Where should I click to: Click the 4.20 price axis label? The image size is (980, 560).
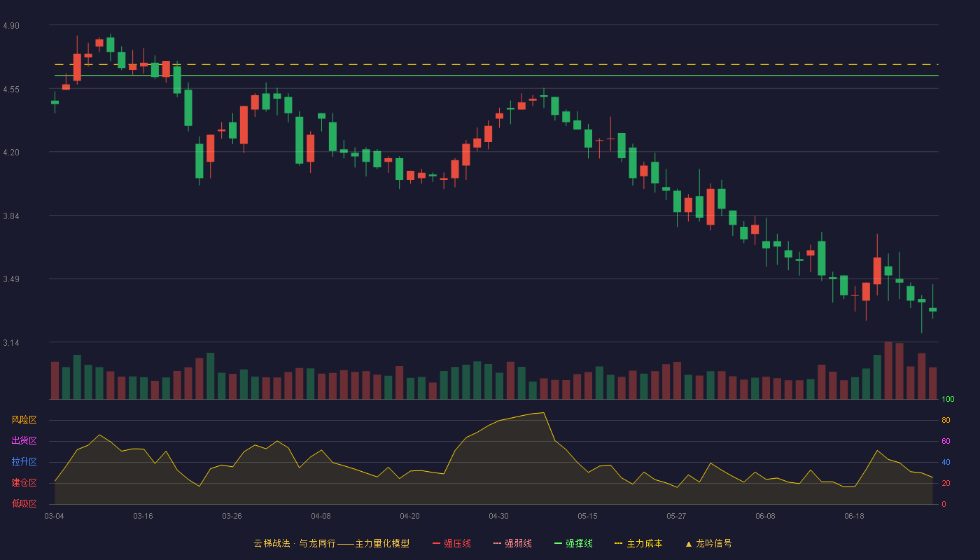tap(11, 153)
